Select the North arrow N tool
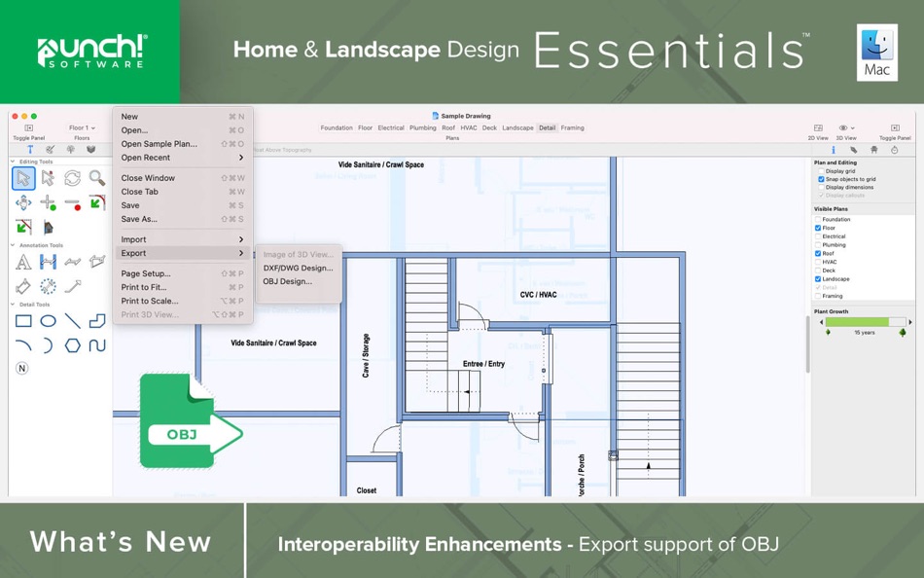 tap(21, 369)
